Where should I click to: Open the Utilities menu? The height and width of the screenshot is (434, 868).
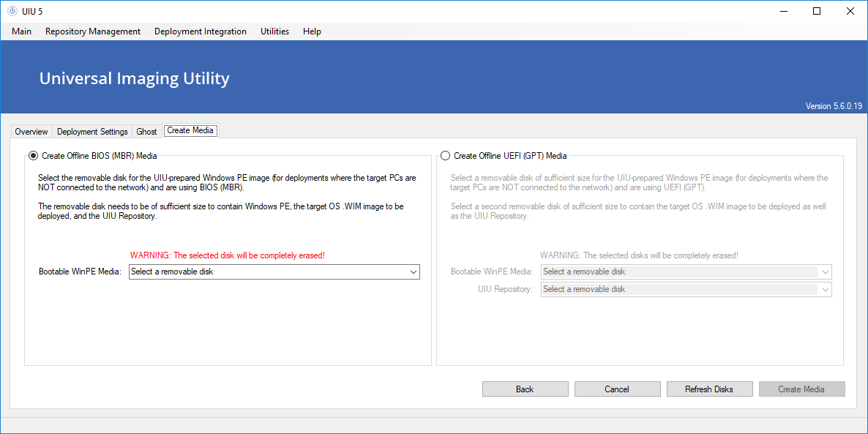(x=274, y=31)
